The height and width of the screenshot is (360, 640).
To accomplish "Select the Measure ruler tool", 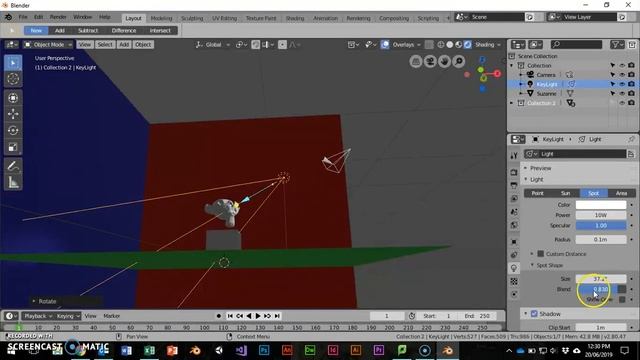I will point(13,182).
